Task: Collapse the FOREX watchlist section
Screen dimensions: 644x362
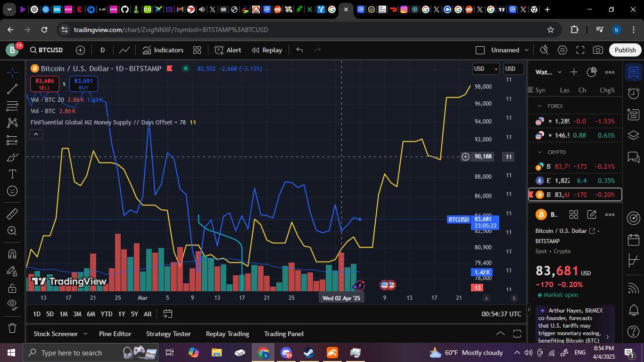Action: 540,106
